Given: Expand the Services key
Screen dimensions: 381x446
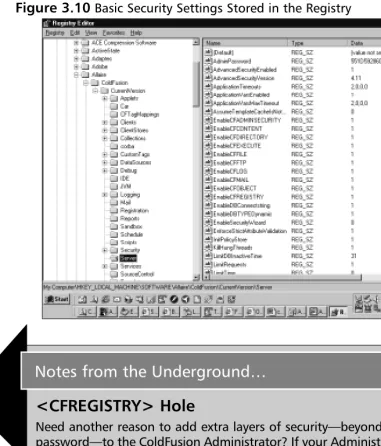Looking at the screenshot, I should pyautogui.click(x=105, y=266).
